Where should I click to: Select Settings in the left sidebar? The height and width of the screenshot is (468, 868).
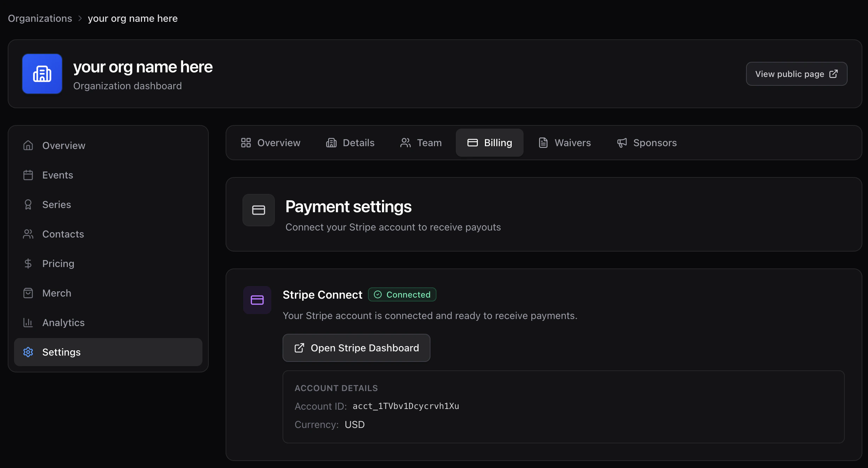(x=108, y=352)
